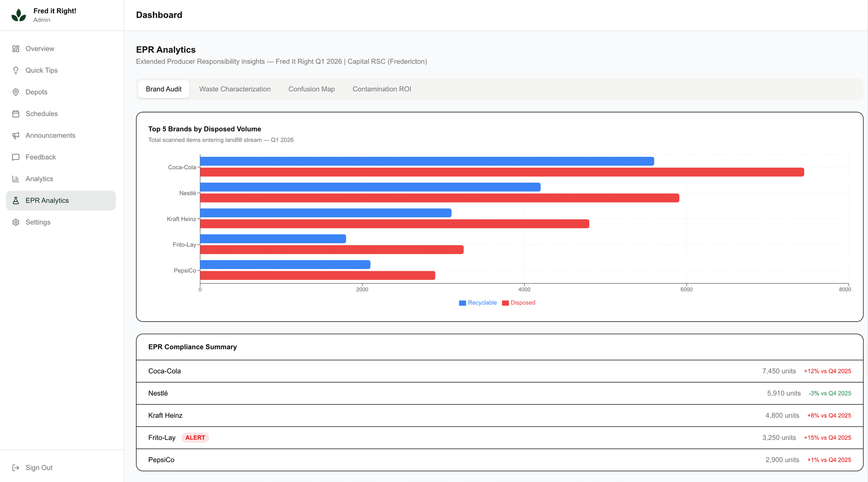Click Frito-Lay's blue recyclable bar
Image resolution: width=868 pixels, height=482 pixels.
pos(273,239)
